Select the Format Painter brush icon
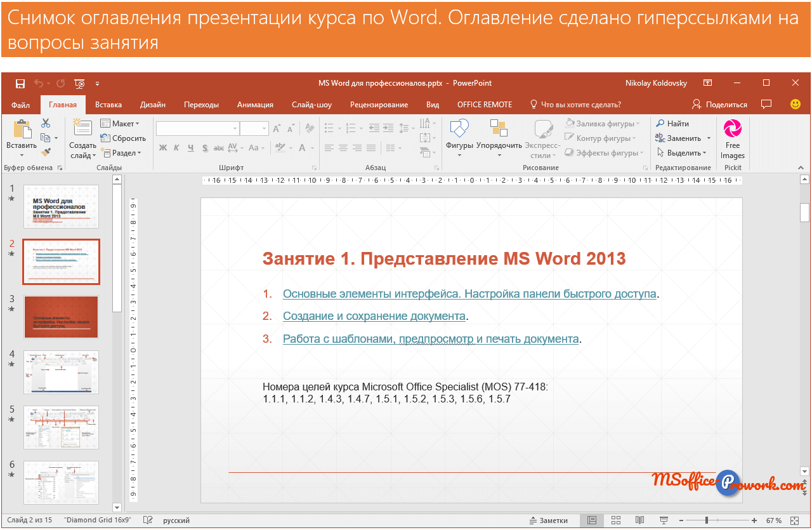The height and width of the screenshot is (530, 812). click(46, 152)
